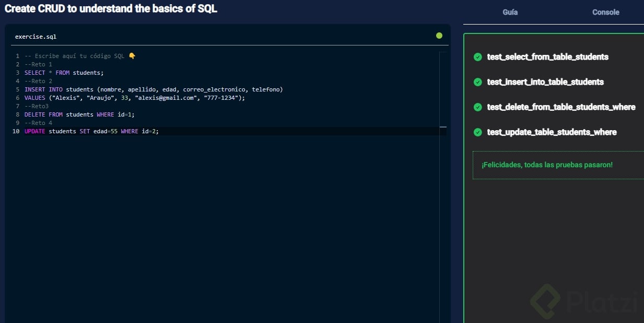Click the --Reto 4 comment line

coord(38,123)
